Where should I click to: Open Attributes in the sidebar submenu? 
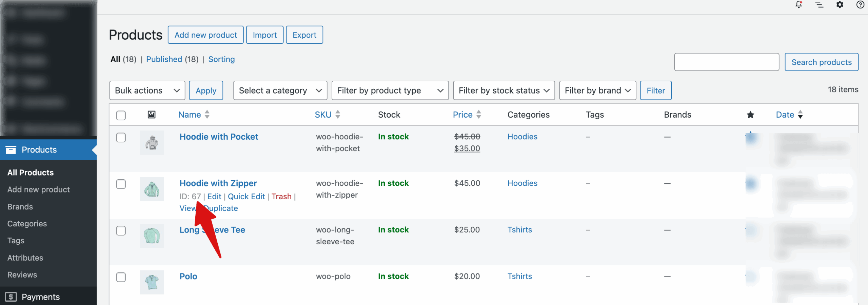click(x=25, y=258)
